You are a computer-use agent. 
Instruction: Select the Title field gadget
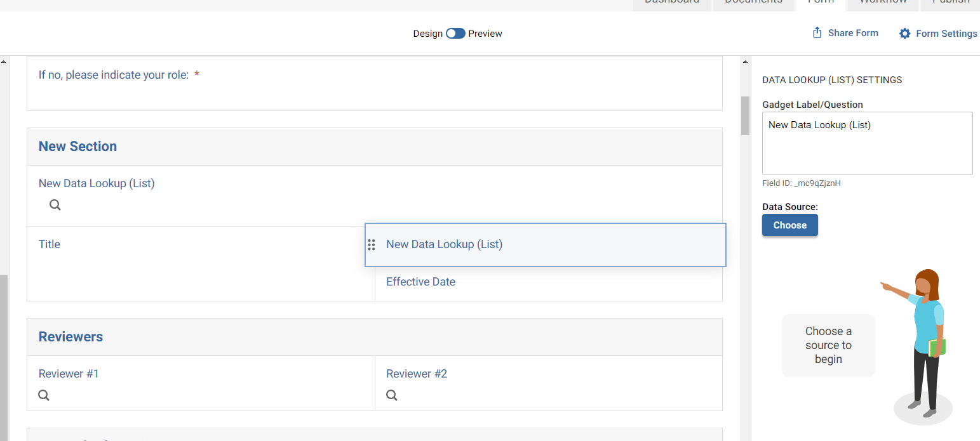click(50, 244)
